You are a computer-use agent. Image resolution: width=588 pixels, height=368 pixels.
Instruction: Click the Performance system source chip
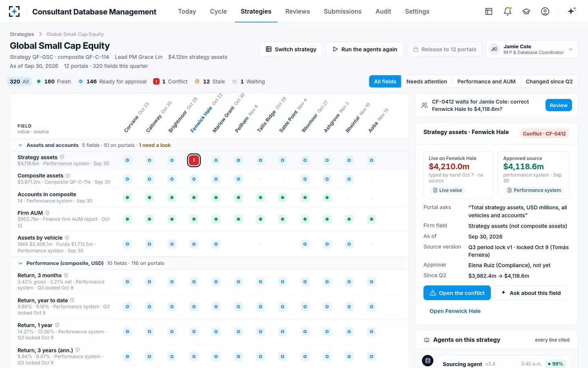point(534,190)
